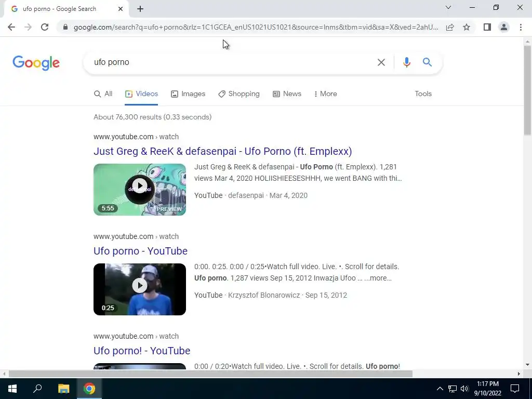Click the scroll down arrow
Viewport: 532px width, 399px height.
point(527,365)
